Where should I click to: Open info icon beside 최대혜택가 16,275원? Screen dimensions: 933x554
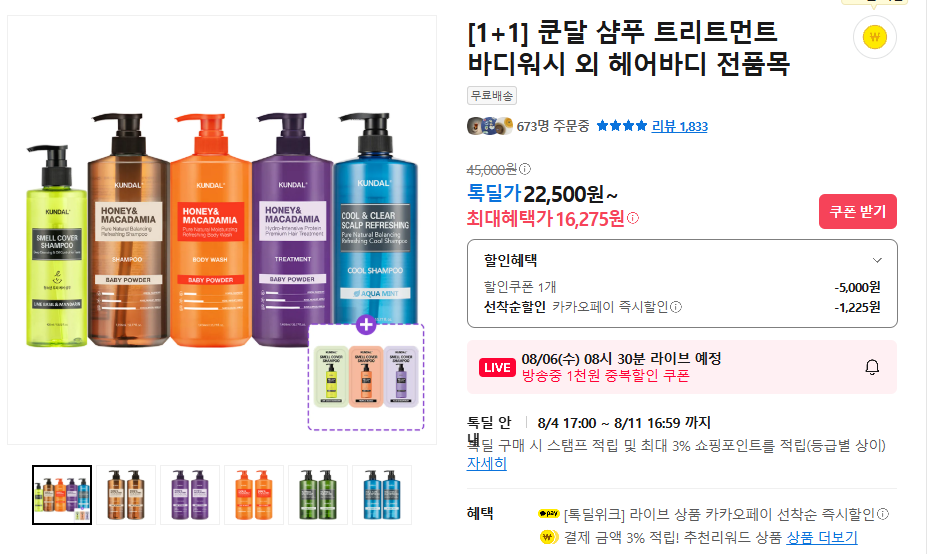[x=633, y=218]
